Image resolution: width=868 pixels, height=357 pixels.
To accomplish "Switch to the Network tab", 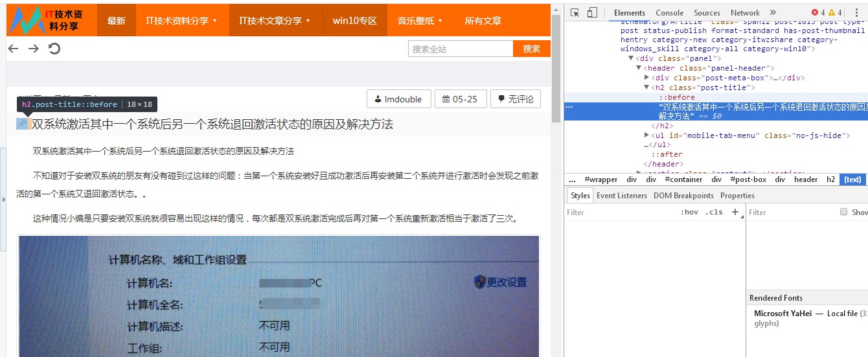I will [745, 12].
